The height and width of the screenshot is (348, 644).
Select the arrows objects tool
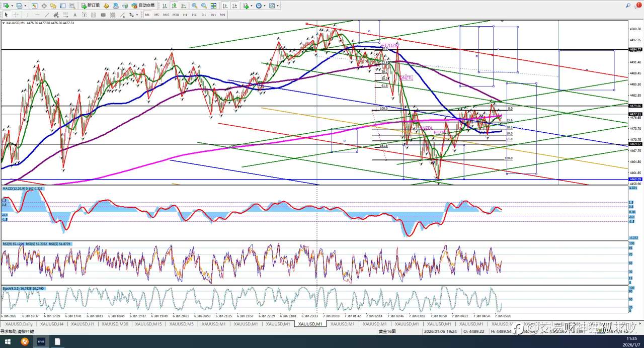pyautogui.click(x=131, y=15)
